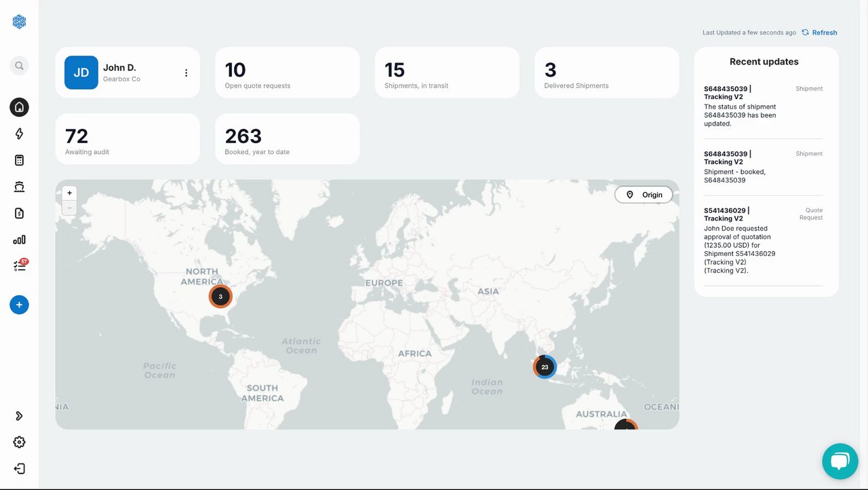Expand the sidebar with chevron arrow
Screen dimensions: 868x490
point(19,416)
